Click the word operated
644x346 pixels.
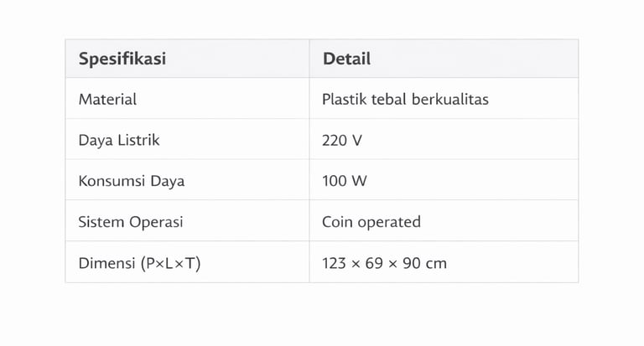pyautogui.click(x=389, y=222)
